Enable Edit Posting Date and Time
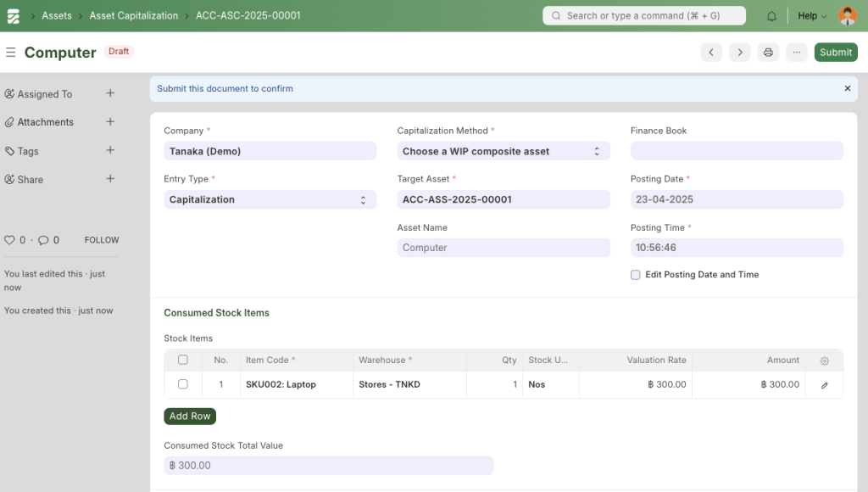 coord(636,275)
